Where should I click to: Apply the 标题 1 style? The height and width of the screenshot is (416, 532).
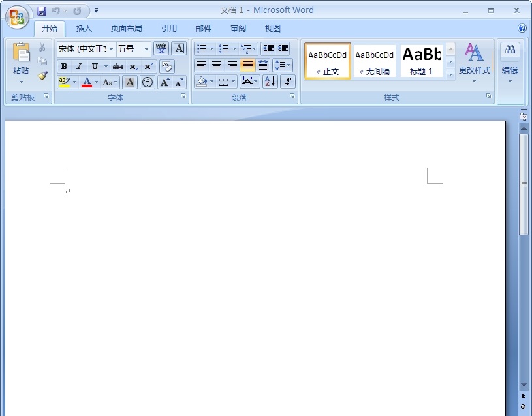(422, 61)
